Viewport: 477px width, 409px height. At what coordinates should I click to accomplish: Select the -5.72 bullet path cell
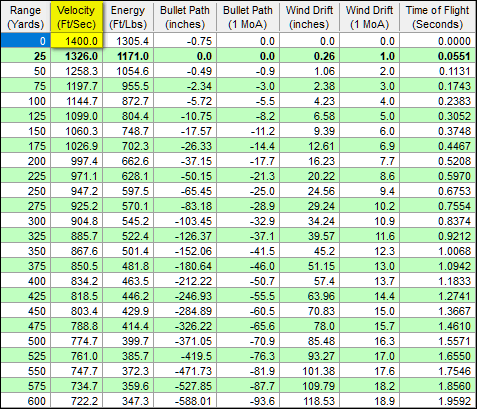pyautogui.click(x=185, y=101)
